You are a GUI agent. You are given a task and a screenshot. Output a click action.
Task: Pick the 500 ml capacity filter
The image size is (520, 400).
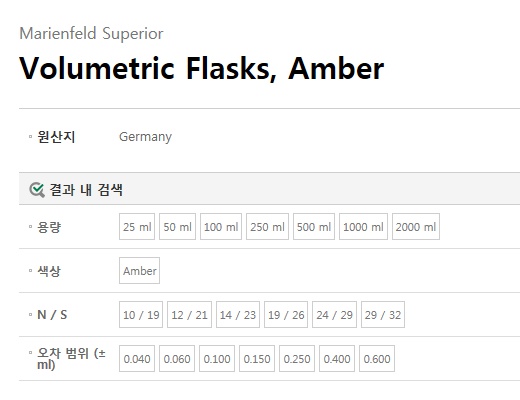(314, 227)
